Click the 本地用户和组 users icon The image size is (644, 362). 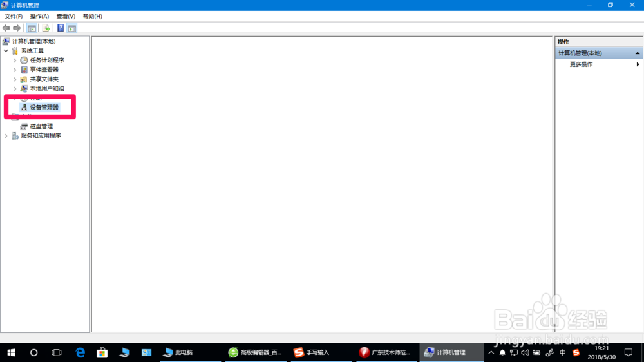(x=24, y=88)
